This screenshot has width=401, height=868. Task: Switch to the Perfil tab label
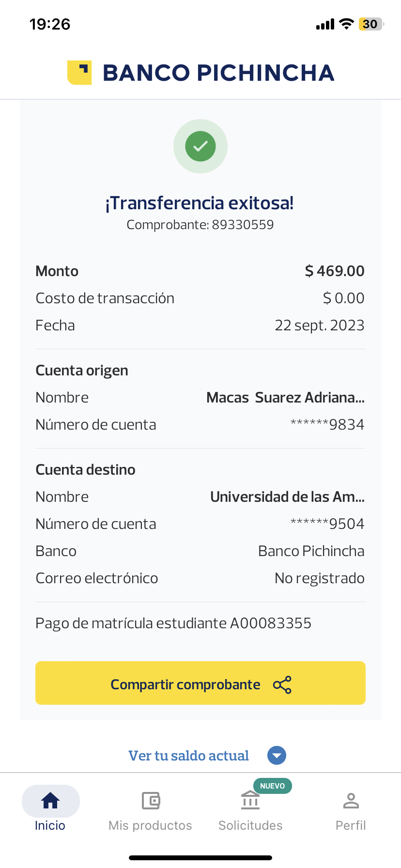[x=351, y=825]
